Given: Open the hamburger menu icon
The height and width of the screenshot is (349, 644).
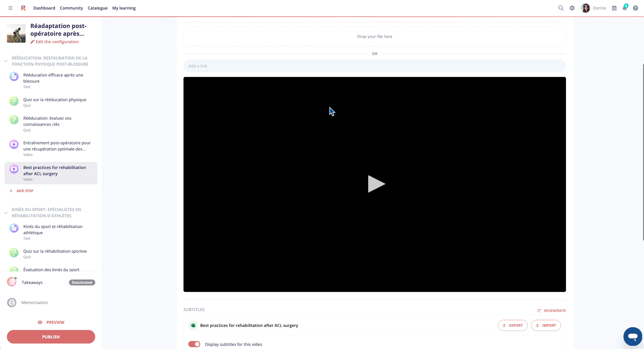Looking at the screenshot, I should [x=10, y=8].
